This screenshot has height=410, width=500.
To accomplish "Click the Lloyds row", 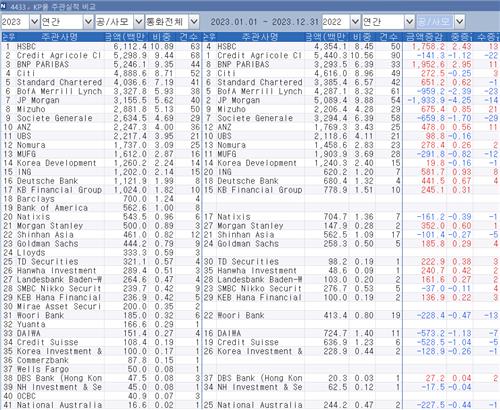I will point(101,253).
